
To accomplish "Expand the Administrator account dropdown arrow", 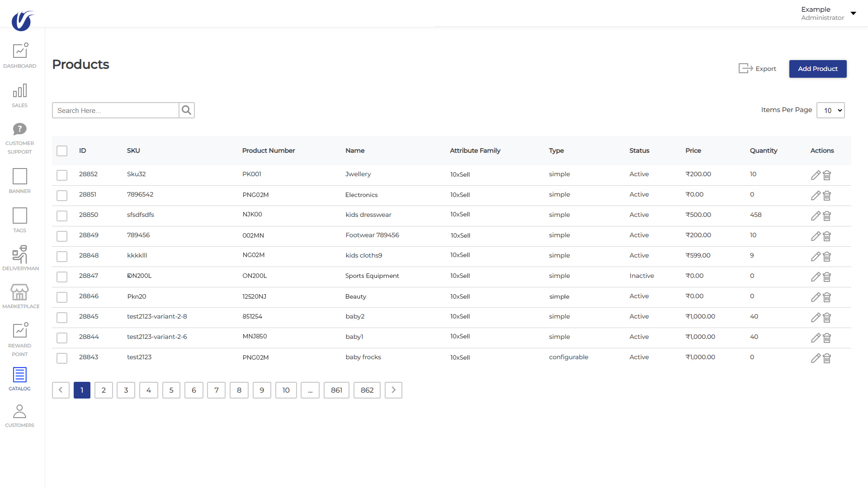I will [853, 13].
